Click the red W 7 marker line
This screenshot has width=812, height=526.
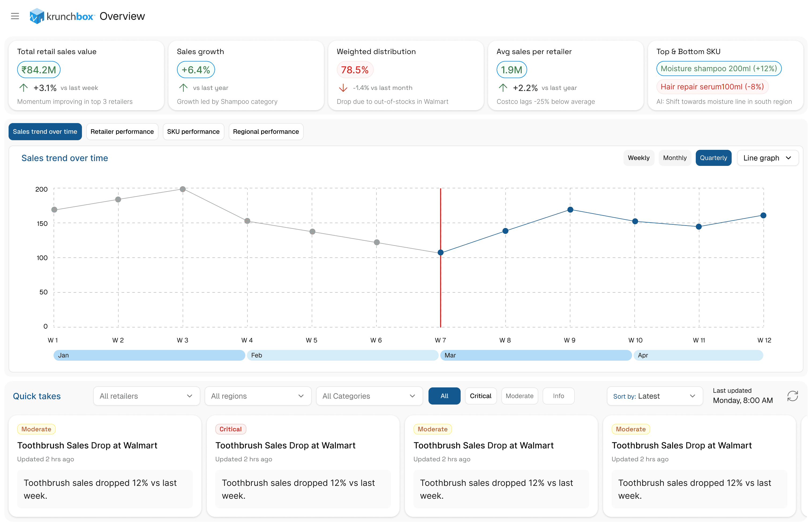click(441, 290)
